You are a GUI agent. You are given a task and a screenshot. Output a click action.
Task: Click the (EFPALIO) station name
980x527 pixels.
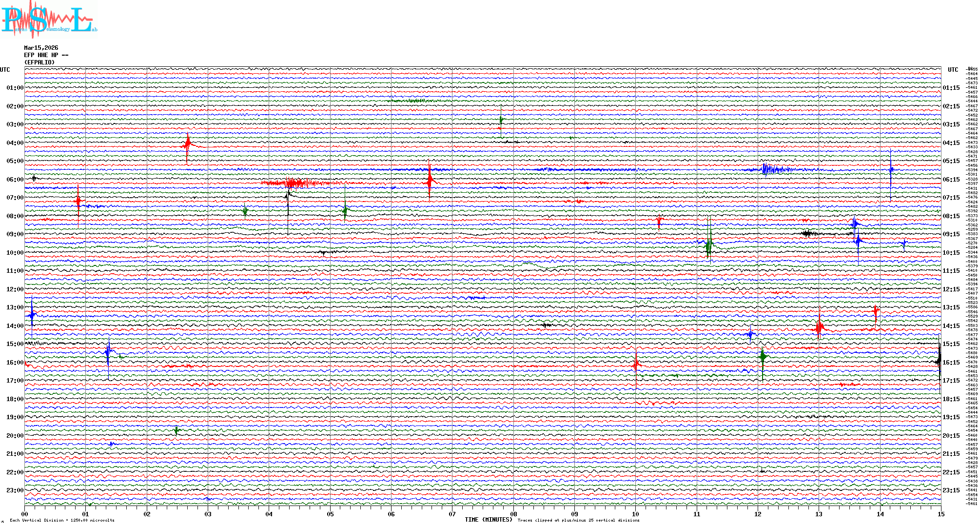[39, 62]
